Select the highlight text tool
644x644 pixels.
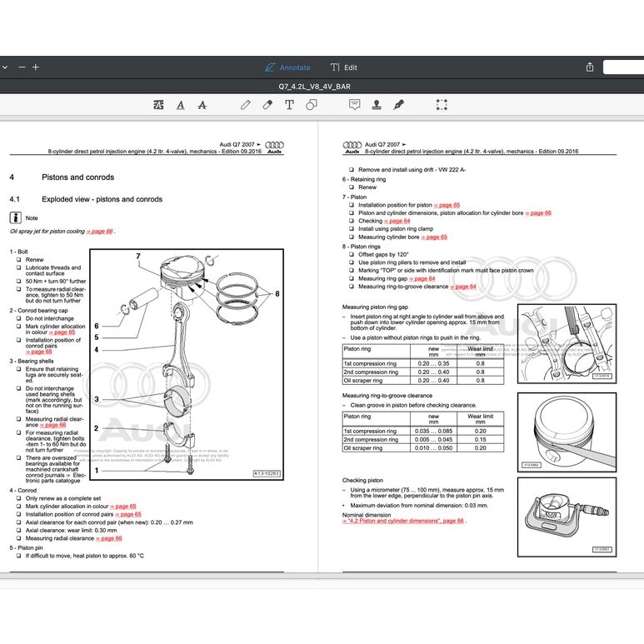[159, 105]
